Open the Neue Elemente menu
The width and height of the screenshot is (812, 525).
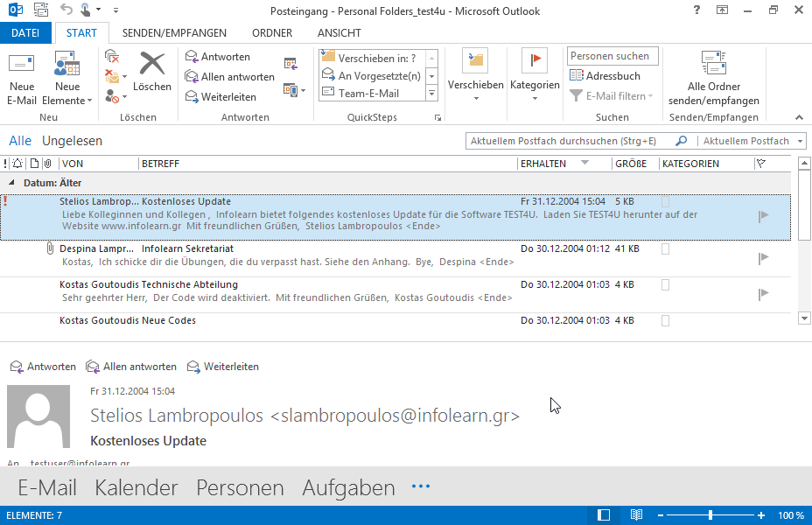(67, 79)
